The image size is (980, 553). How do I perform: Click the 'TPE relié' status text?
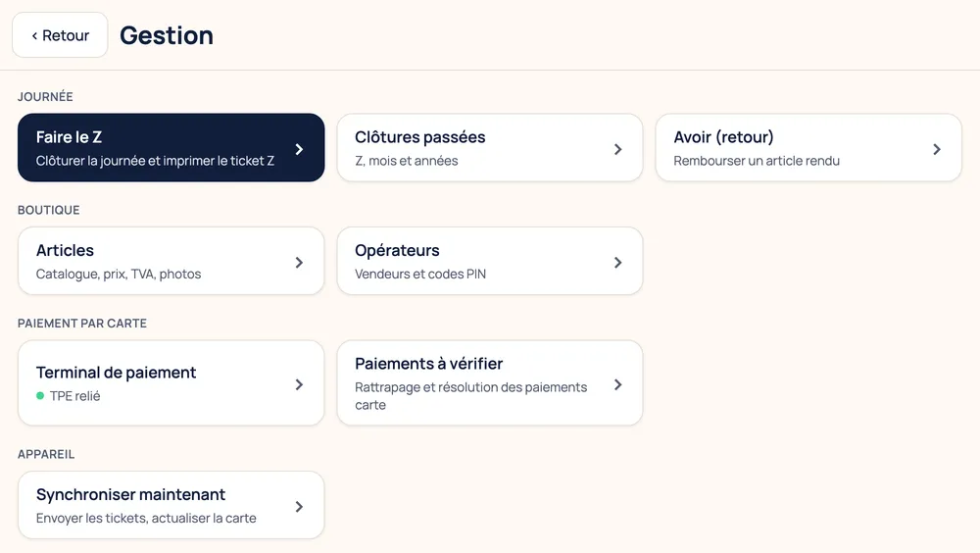point(75,396)
